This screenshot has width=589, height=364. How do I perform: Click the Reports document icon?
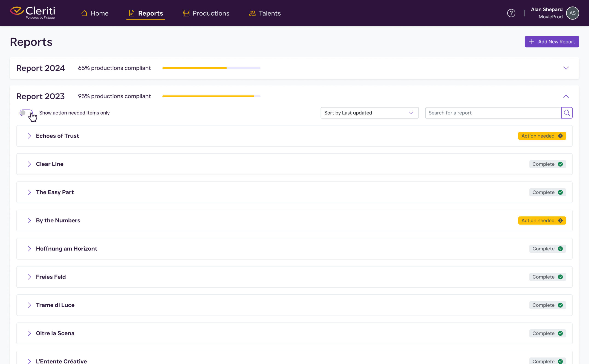(x=132, y=13)
